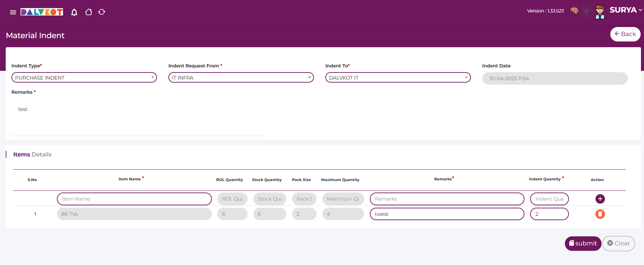Open the hamburger navigation menu
Viewport: 644px width, 265px height.
click(13, 12)
